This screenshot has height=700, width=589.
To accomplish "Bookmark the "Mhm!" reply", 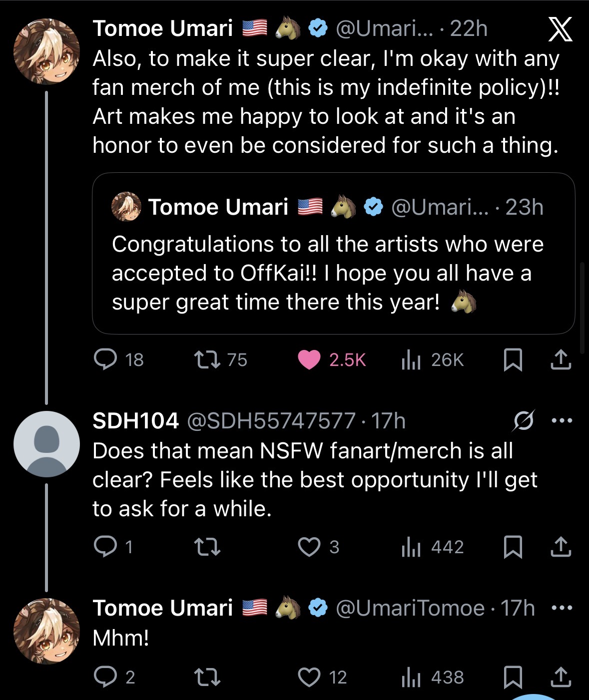I will [513, 677].
